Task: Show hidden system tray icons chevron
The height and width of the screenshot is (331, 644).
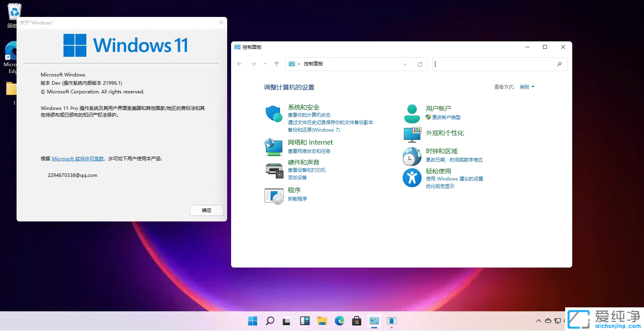Action: [538, 321]
